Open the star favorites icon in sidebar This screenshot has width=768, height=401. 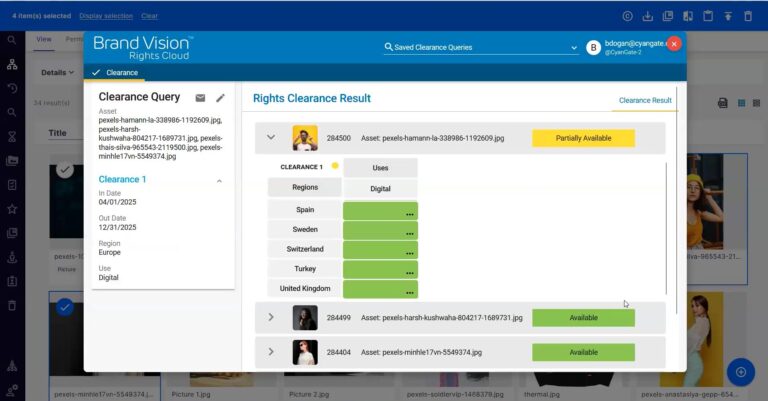coord(12,209)
